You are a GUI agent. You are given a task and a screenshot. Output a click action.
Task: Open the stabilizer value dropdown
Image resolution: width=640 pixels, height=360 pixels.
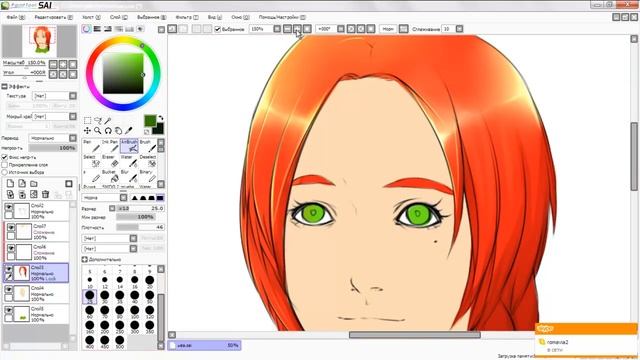(459, 29)
